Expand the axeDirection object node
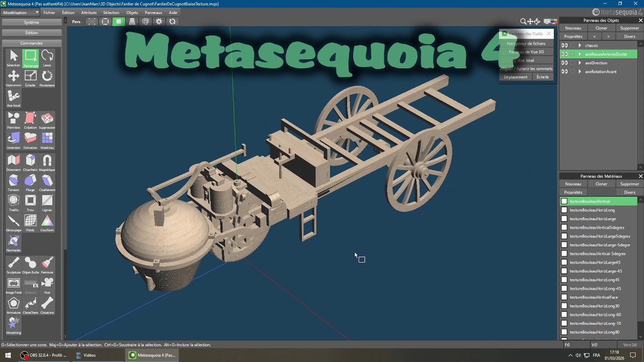 (580, 63)
